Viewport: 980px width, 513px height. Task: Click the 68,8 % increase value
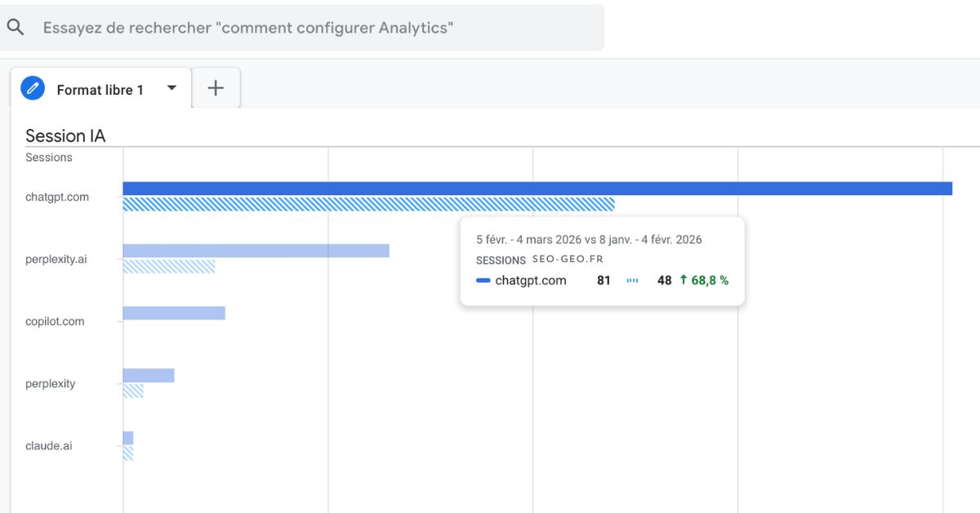point(710,280)
